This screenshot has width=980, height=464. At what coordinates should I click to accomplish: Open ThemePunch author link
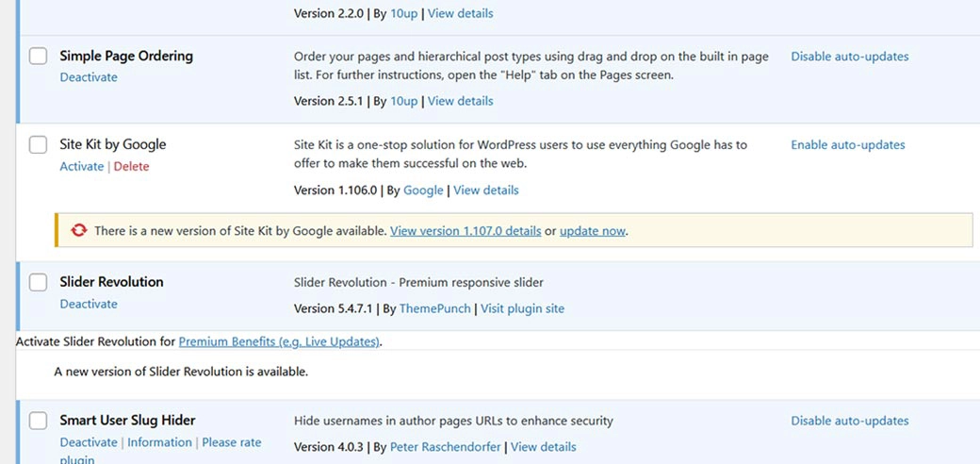pyautogui.click(x=435, y=308)
